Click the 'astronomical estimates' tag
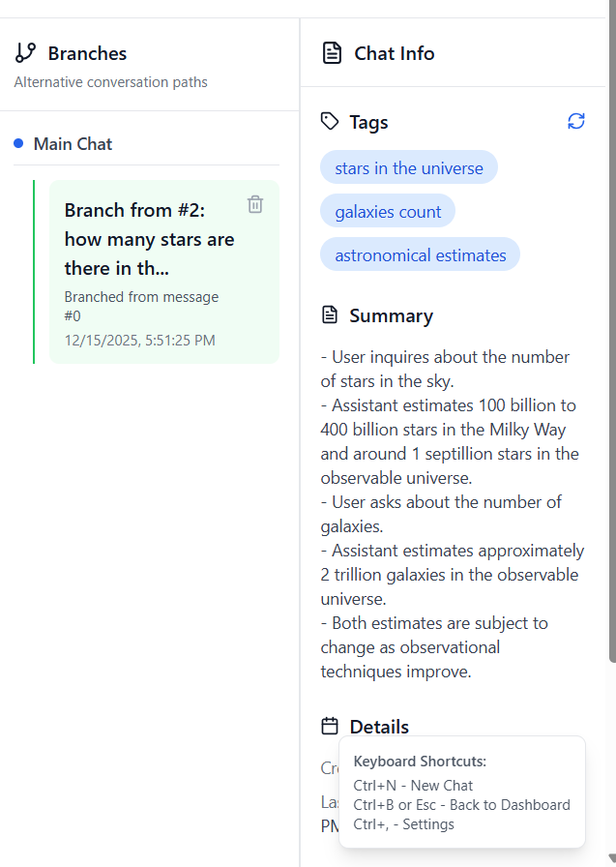 click(x=420, y=254)
